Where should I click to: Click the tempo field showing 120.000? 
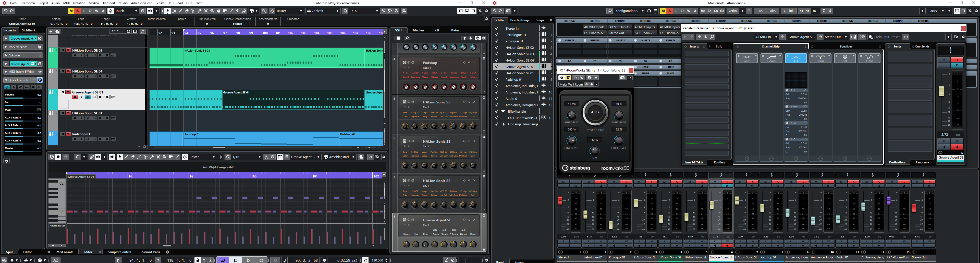click(x=377, y=260)
